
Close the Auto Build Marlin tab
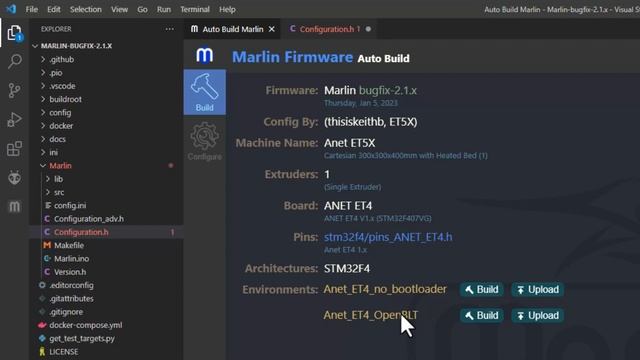tap(271, 29)
